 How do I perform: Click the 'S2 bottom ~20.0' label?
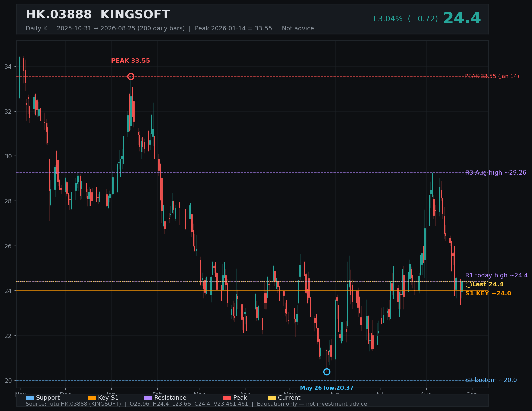(491, 380)
